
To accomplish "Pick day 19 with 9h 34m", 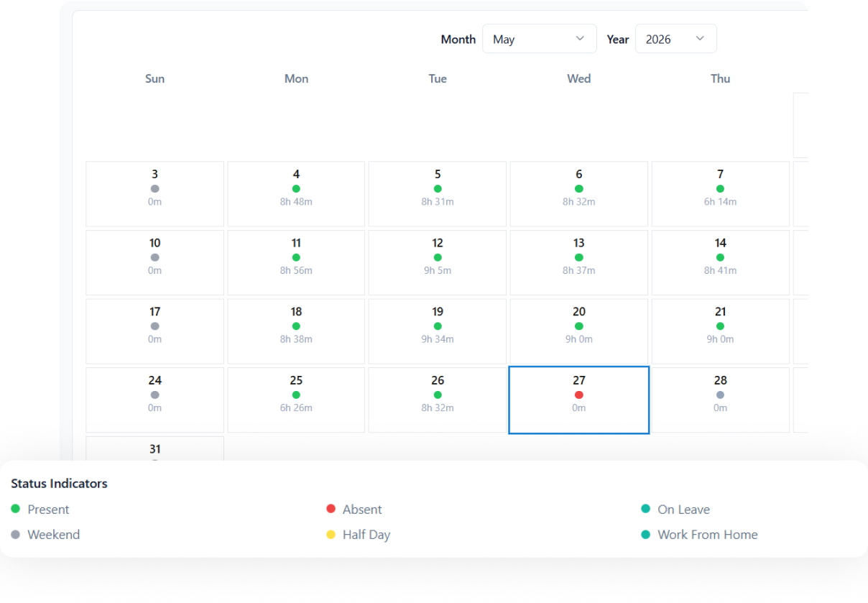I will [438, 331].
